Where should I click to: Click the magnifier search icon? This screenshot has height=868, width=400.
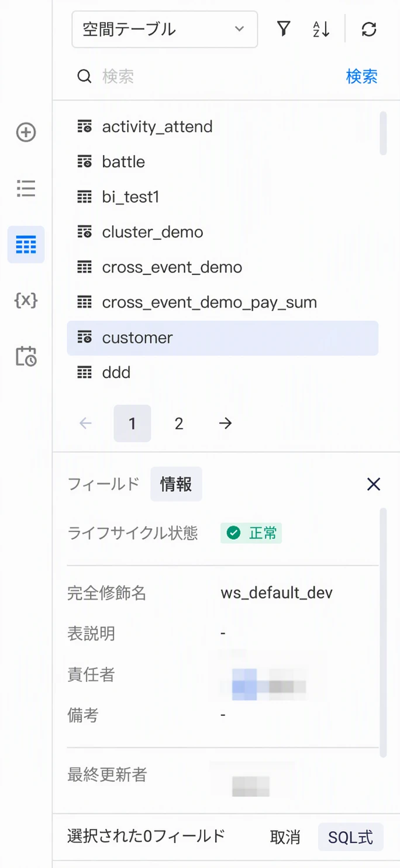[x=85, y=76]
